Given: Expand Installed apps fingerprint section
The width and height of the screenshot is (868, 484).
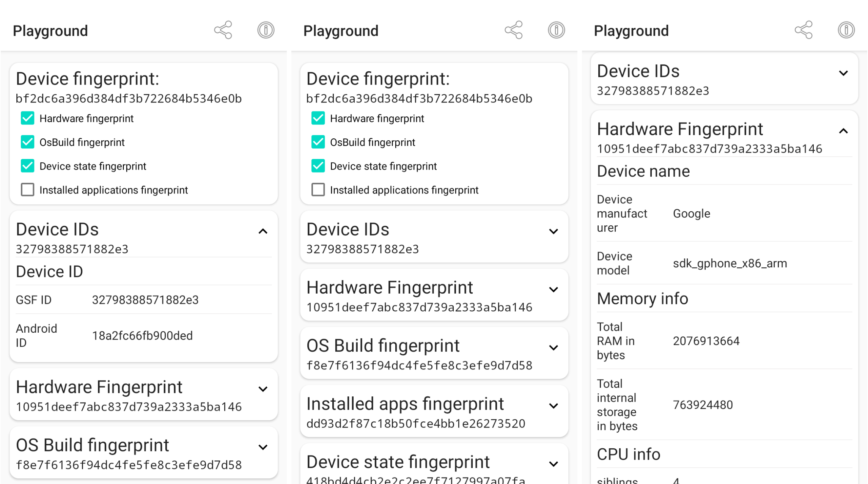Looking at the screenshot, I should [x=554, y=406].
